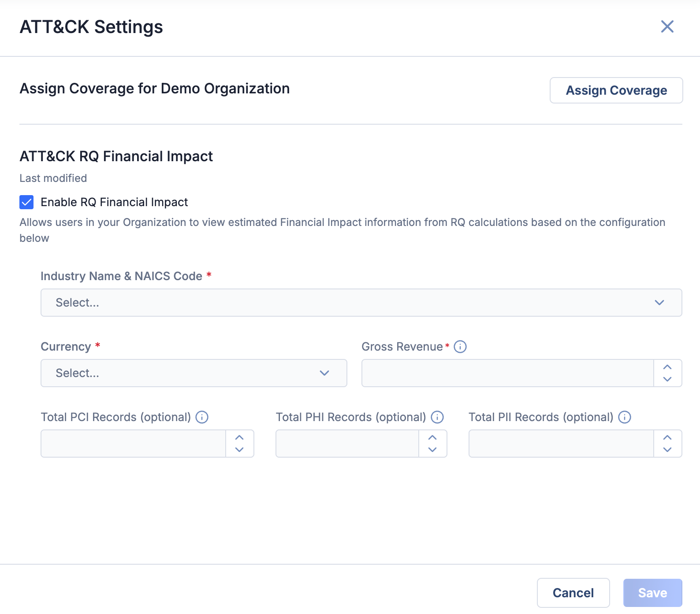The image size is (700, 614).
Task: Increment Total PHI Records value
Action: pos(432,437)
